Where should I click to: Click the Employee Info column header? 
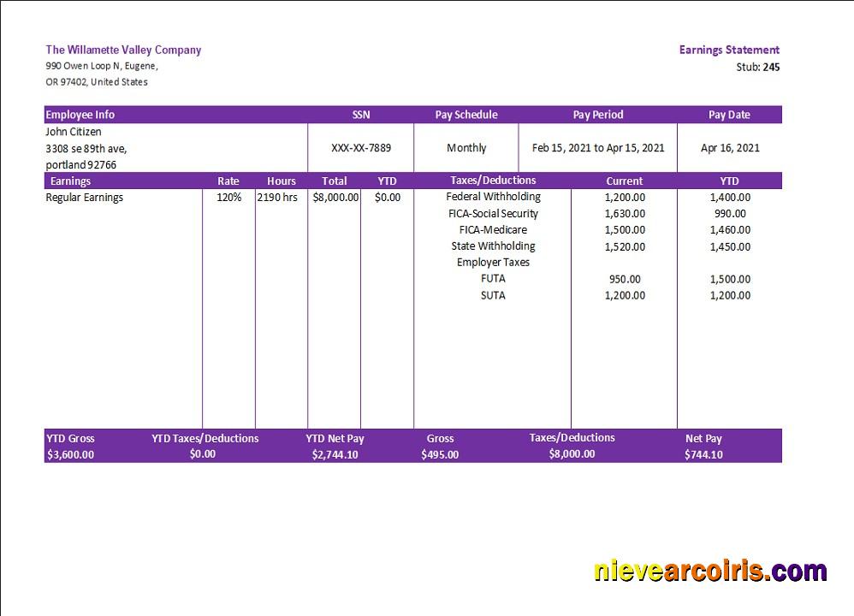[x=80, y=115]
